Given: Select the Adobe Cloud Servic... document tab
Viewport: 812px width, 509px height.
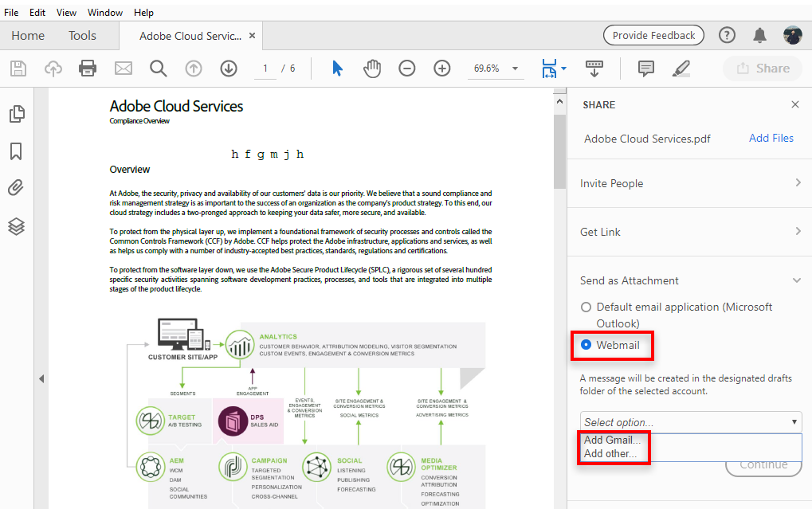Looking at the screenshot, I should coord(190,37).
